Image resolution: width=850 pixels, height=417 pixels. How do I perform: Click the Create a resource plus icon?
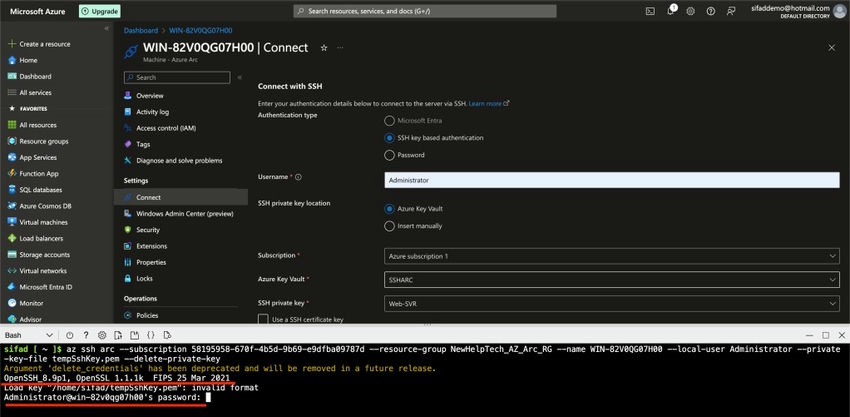pyautogui.click(x=12, y=44)
